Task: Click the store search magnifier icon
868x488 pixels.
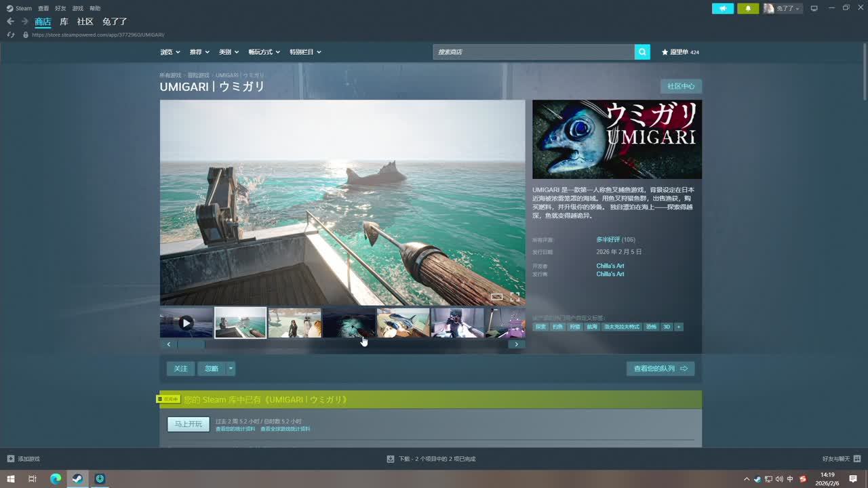Action: coord(642,52)
